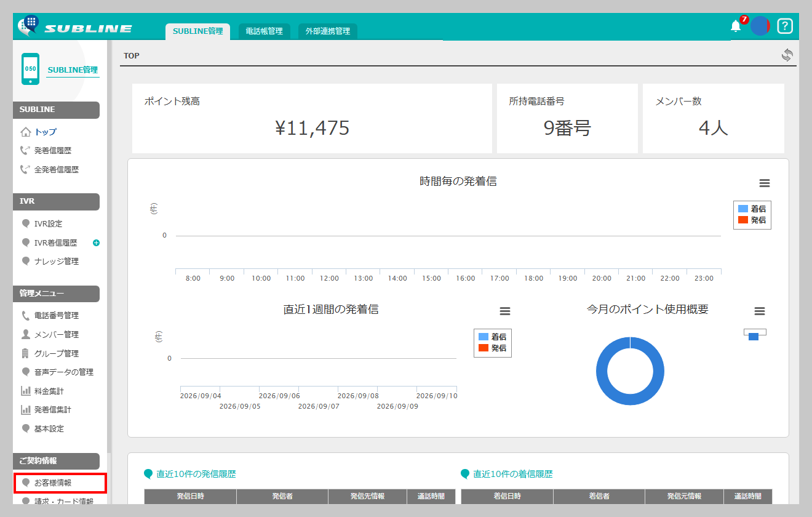Toggle 発信 series in 直近1週間の発着信 legend
Viewport: 812px width, 517px height.
[x=492, y=348]
